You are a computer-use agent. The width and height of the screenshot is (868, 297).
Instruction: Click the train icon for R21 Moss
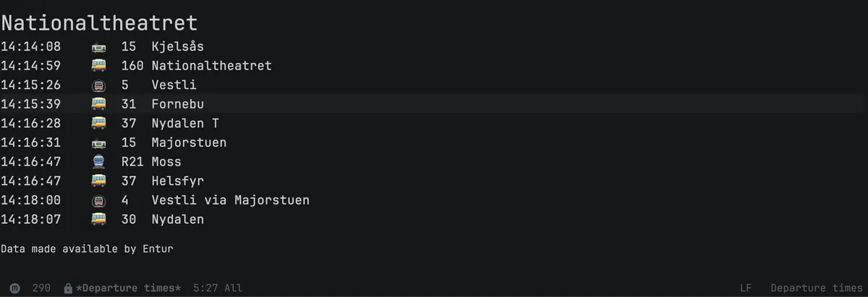(x=98, y=162)
